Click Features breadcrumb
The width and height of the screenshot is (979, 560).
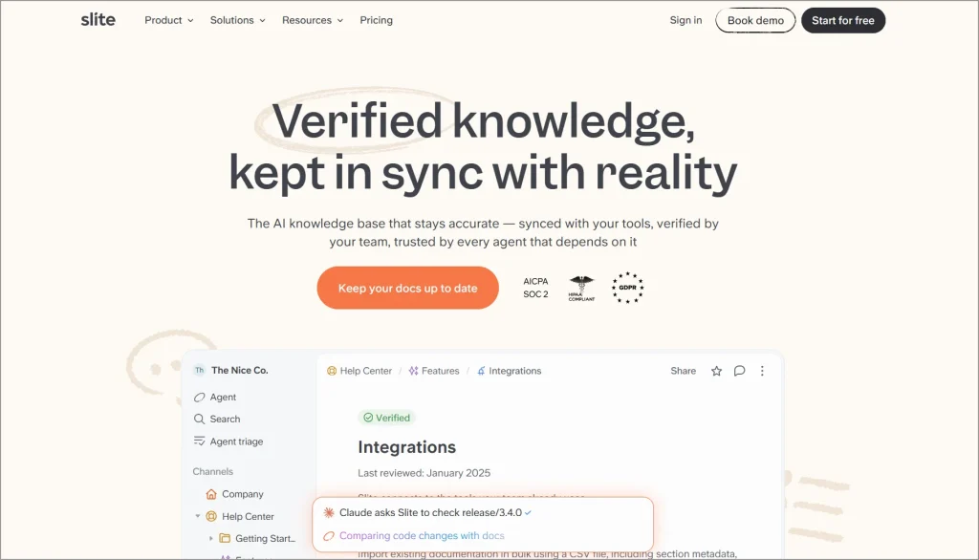coord(434,371)
